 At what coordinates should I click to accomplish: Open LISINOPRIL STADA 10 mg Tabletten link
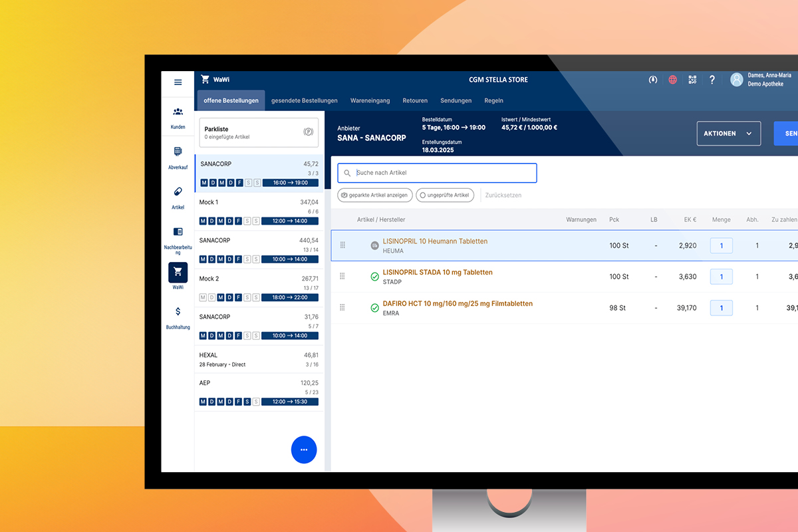438,273
